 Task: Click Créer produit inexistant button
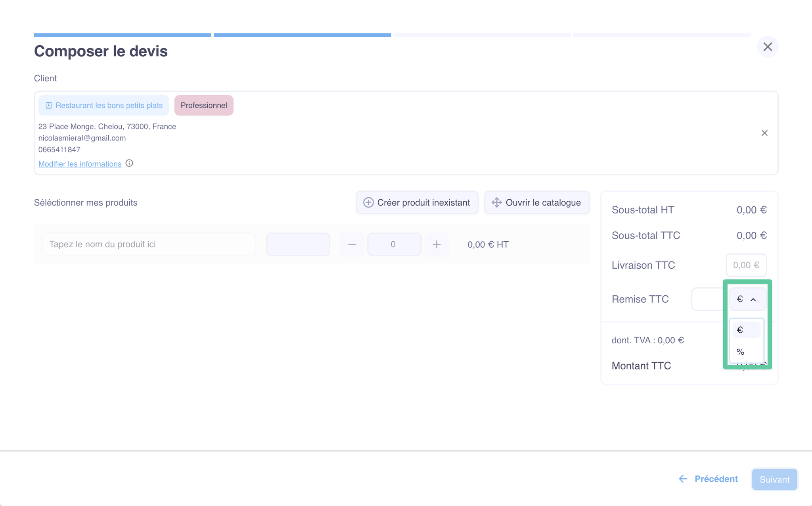point(417,202)
